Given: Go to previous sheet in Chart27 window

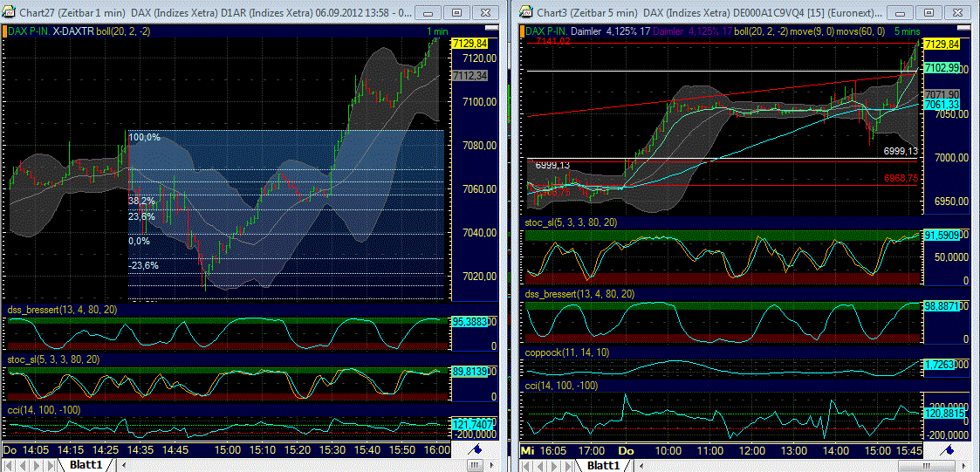Looking at the screenshot, I should pyautogui.click(x=23, y=465).
